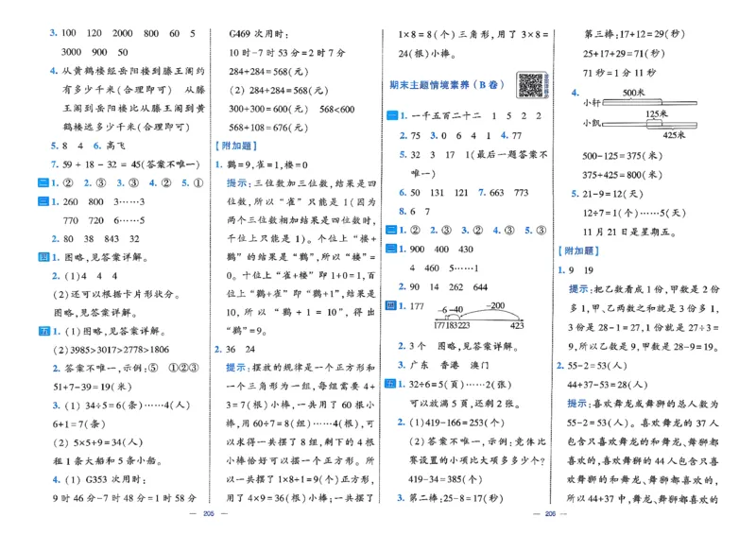
Task: Click the equation 32÷6=5(页)……2(张)
Action: point(460,385)
